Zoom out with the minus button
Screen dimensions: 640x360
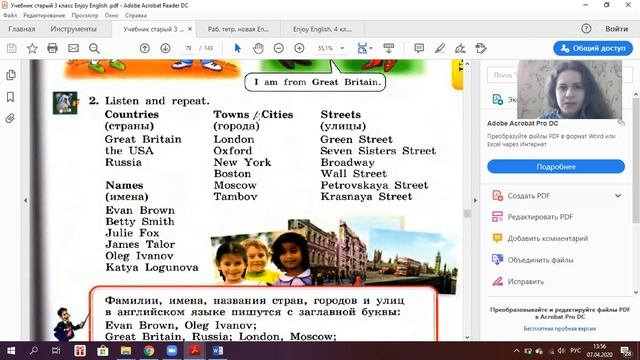279,48
